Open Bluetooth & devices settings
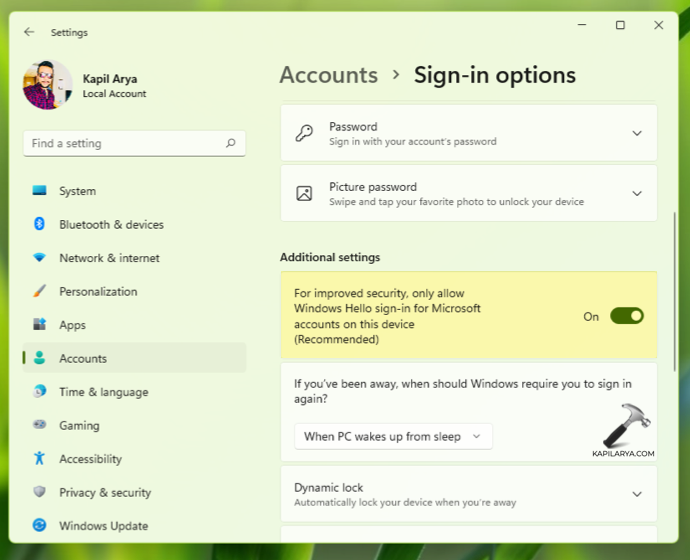This screenshot has height=560, width=690. pyautogui.click(x=134, y=224)
